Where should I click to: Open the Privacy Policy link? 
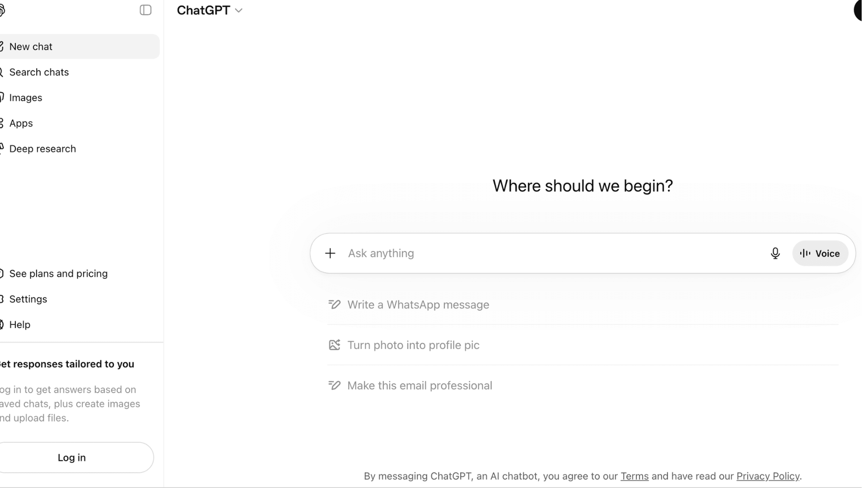768,476
